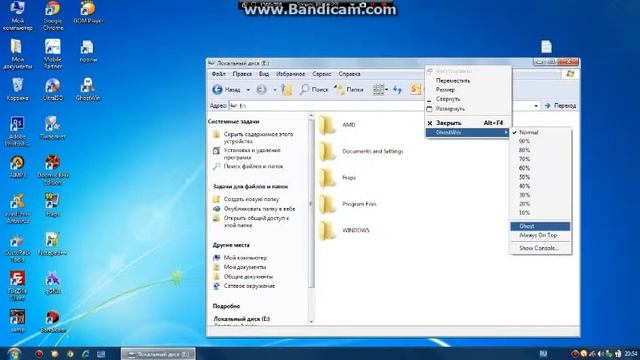Toggle the Ghost option in submenu

point(540,226)
